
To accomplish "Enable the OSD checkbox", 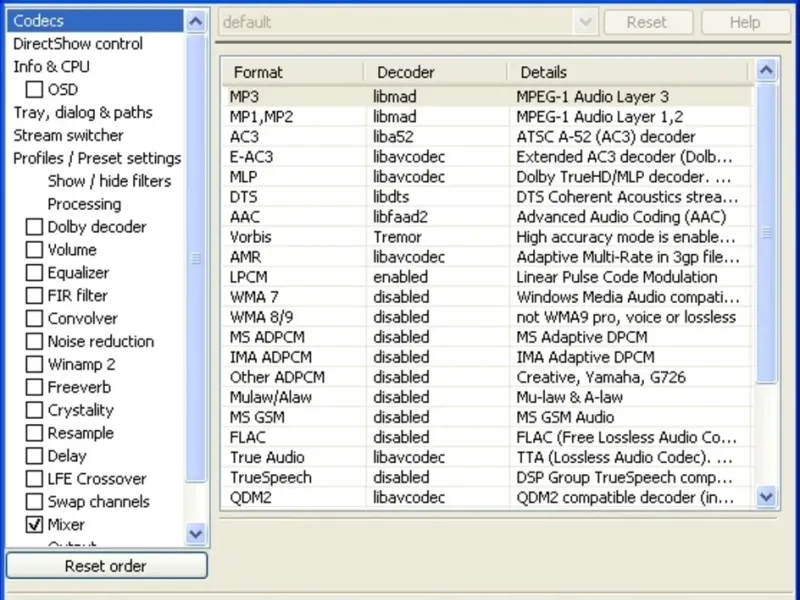I will coord(34,89).
